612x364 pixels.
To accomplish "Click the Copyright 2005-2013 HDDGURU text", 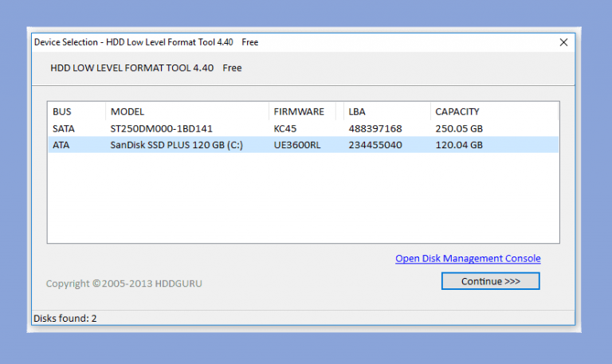I will tap(124, 284).
